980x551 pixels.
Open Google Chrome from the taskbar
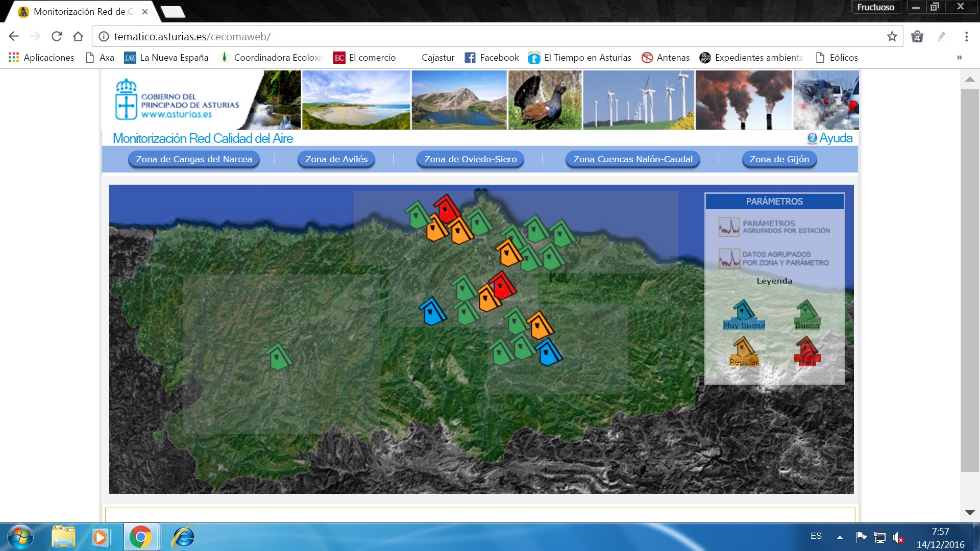click(141, 536)
